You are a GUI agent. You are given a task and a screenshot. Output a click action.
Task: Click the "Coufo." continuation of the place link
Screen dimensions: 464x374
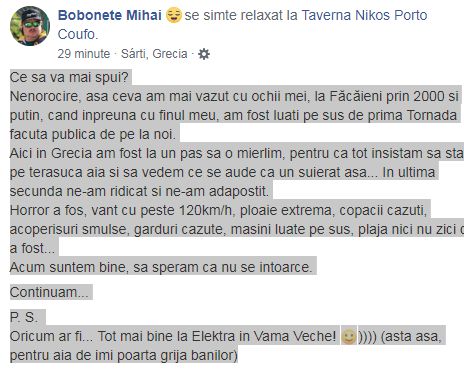(x=78, y=35)
